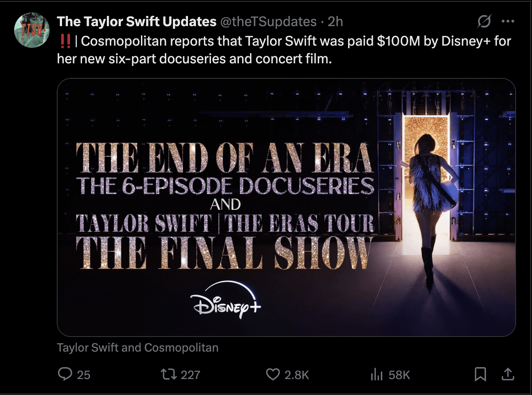532x395 pixels.
Task: Like the post with the heart icon
Action: click(x=272, y=375)
